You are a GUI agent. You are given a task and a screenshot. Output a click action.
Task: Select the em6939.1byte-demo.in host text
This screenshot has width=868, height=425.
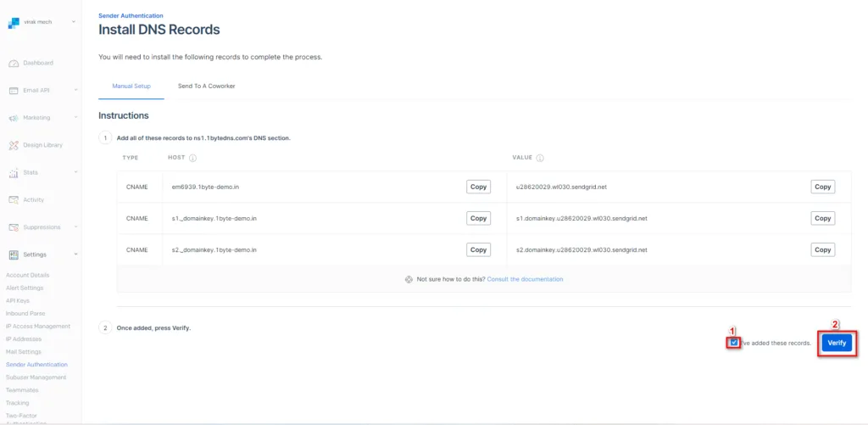coord(205,187)
